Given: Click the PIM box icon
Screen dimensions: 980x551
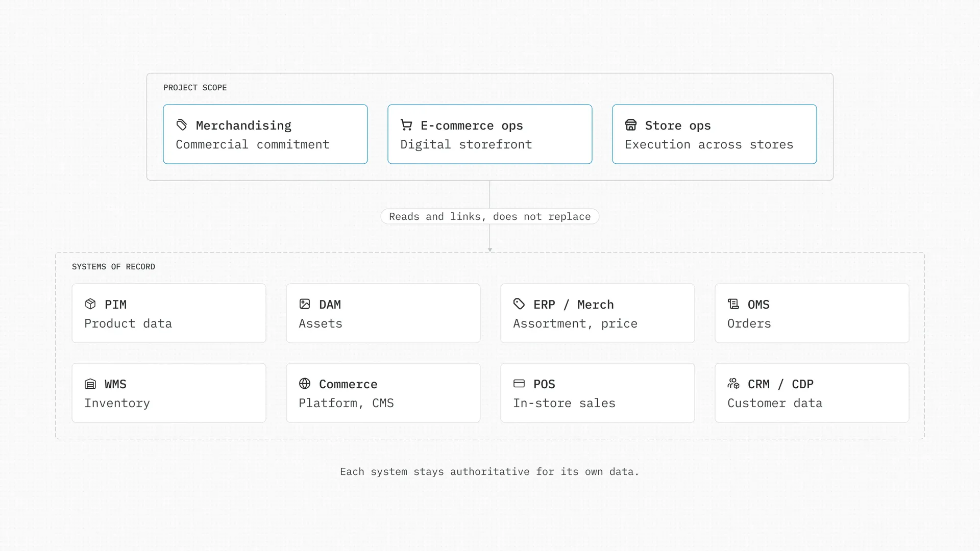Looking at the screenshot, I should point(90,304).
